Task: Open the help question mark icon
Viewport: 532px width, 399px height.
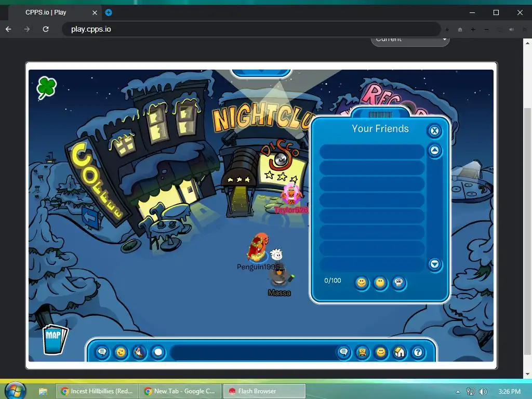Action: pyautogui.click(x=418, y=352)
